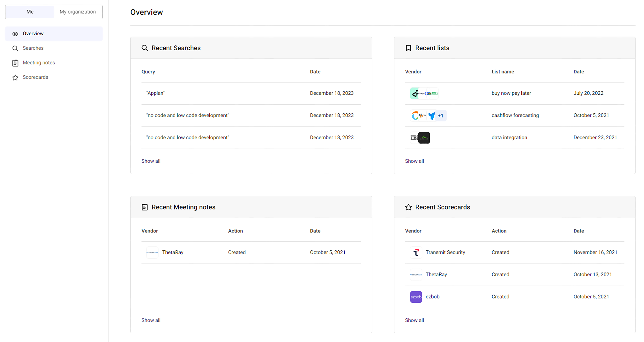
Task: Expand the +1 vendor badge on cashflow forecasting
Action: tap(441, 116)
